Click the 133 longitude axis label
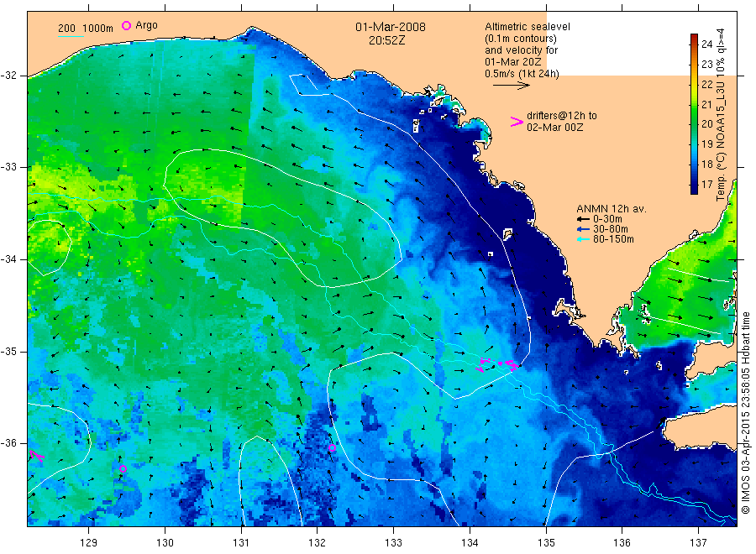Image resolution: width=756 pixels, height=554 pixels. pyautogui.click(x=393, y=543)
